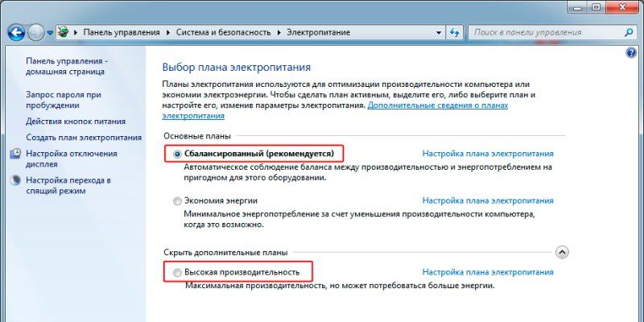Click the magnifying glass search icon

coord(629,32)
